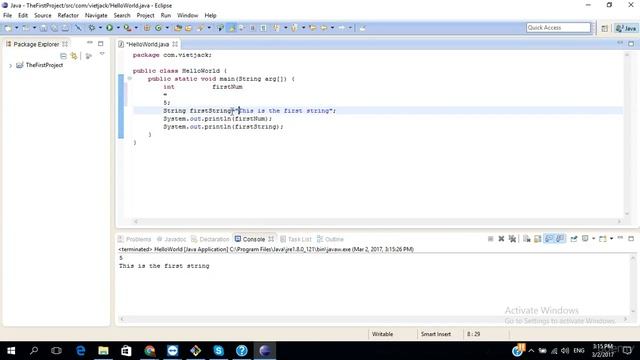This screenshot has height=360, width=640.
Task: Click the New file toolbar icon
Action: click(8, 28)
